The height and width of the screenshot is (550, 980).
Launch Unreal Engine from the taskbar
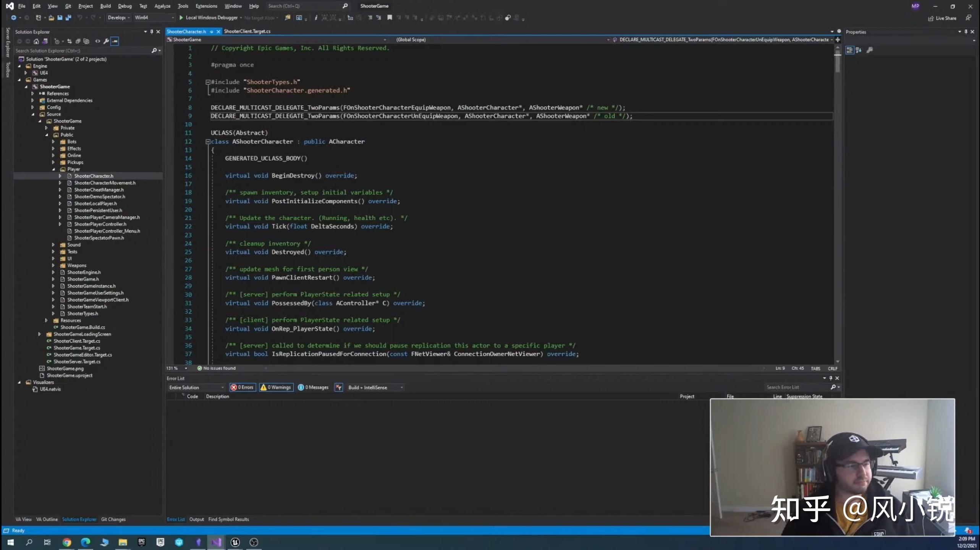pyautogui.click(x=235, y=542)
